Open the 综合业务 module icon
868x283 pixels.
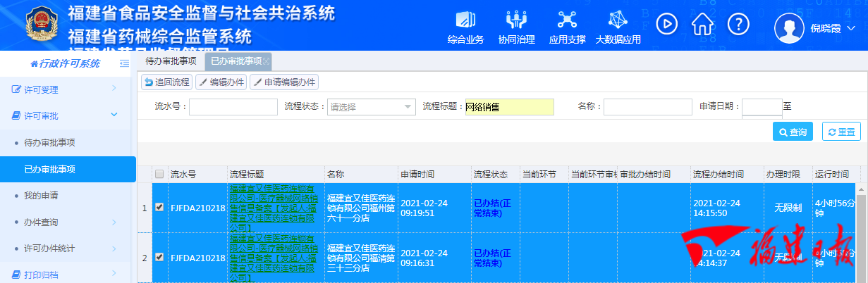[465, 21]
